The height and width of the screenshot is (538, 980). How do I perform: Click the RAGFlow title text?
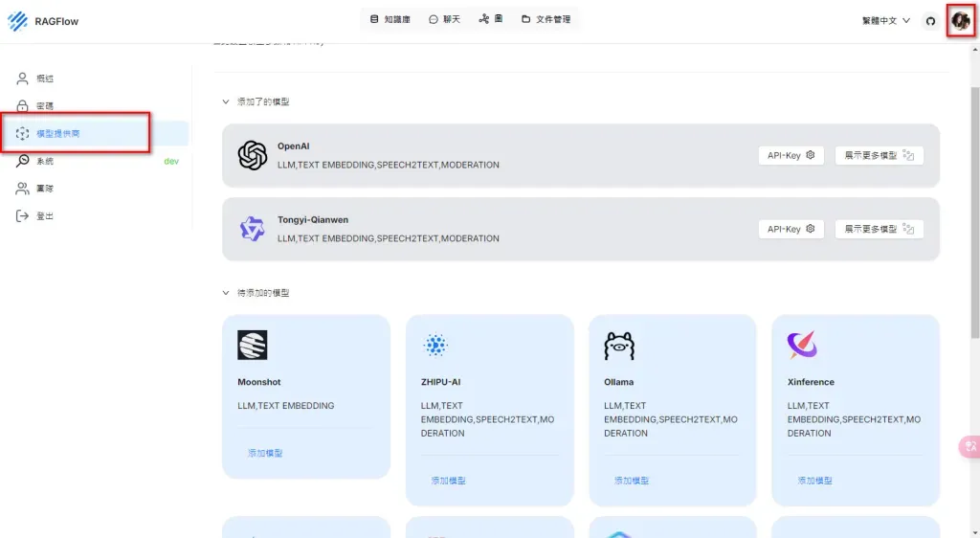coord(56,21)
